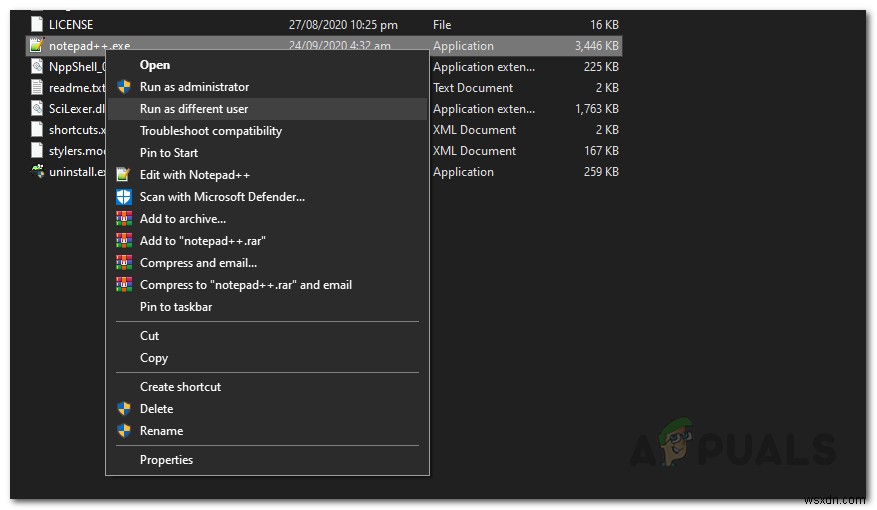Select Run as different user
The width and height of the screenshot is (877, 510).
(x=194, y=109)
